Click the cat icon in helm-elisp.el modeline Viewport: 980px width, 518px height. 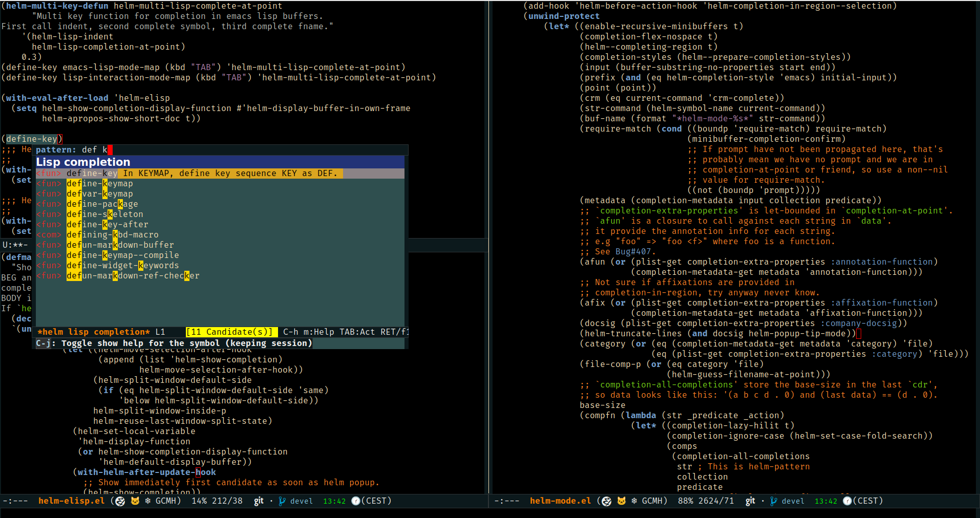point(135,501)
